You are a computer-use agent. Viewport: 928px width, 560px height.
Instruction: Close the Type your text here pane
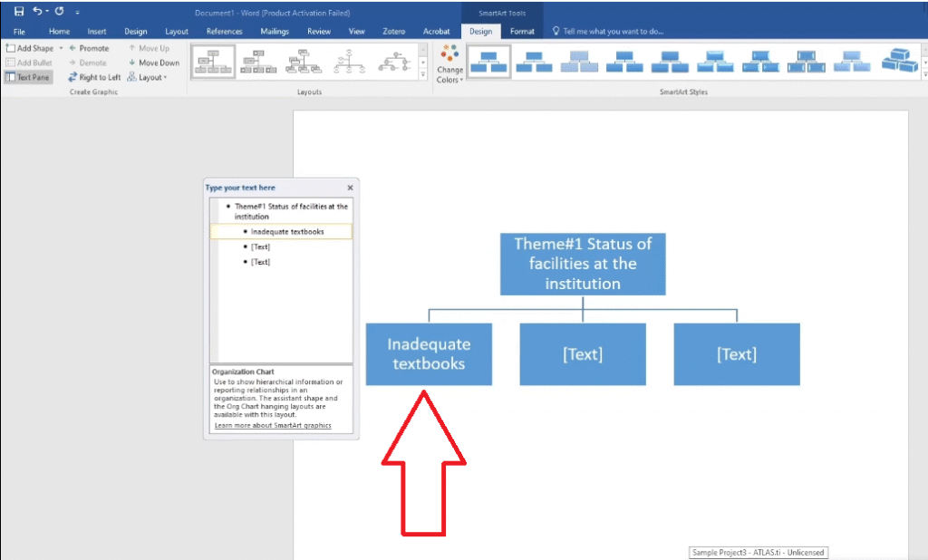point(350,188)
